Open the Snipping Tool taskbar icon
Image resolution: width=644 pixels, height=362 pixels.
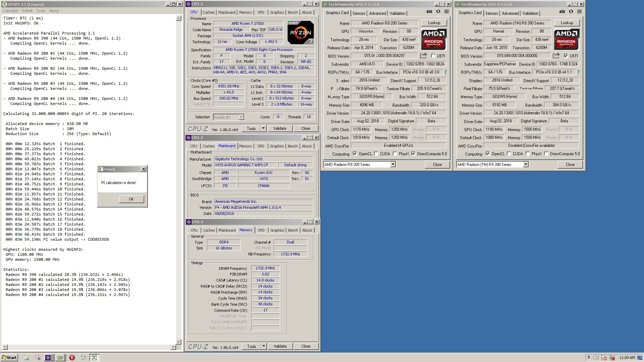point(38,358)
